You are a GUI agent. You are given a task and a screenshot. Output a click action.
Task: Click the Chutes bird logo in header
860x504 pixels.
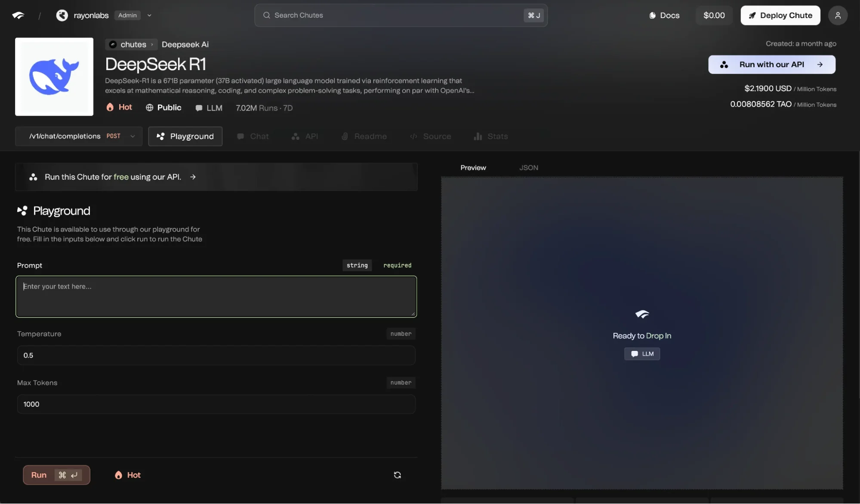click(x=18, y=15)
